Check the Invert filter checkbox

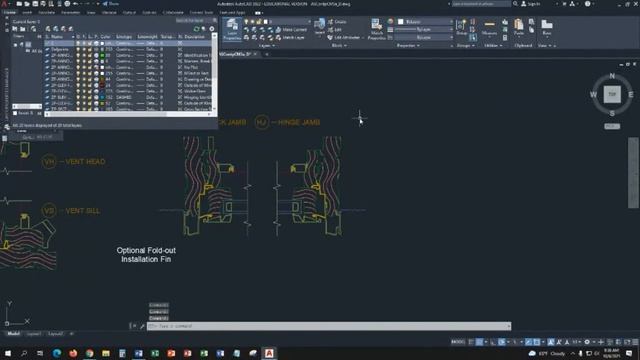[x=15, y=113]
